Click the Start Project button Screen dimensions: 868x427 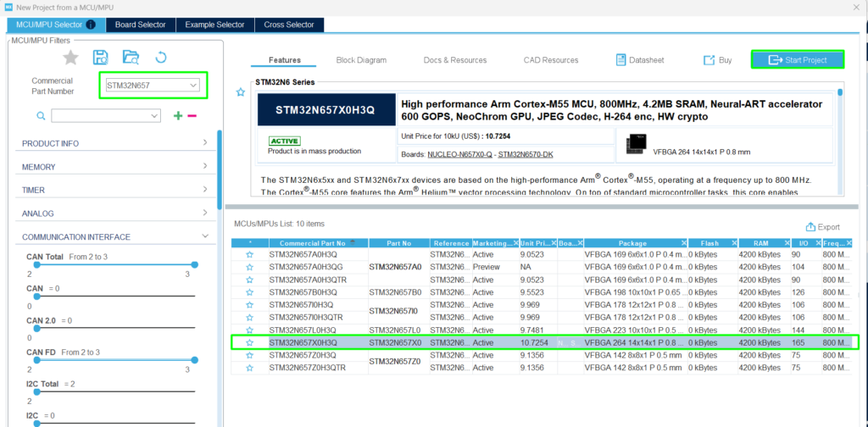coord(797,59)
